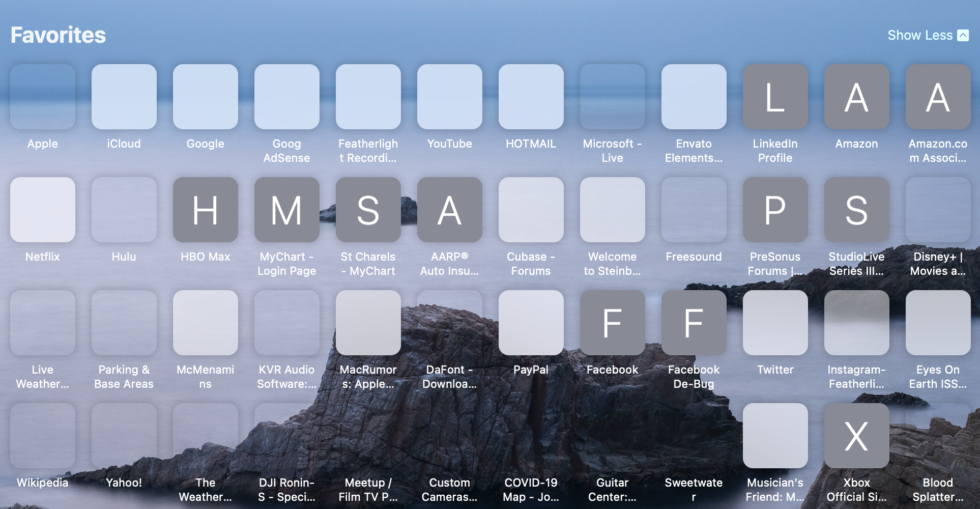Open the Netflix favorite

click(x=43, y=210)
